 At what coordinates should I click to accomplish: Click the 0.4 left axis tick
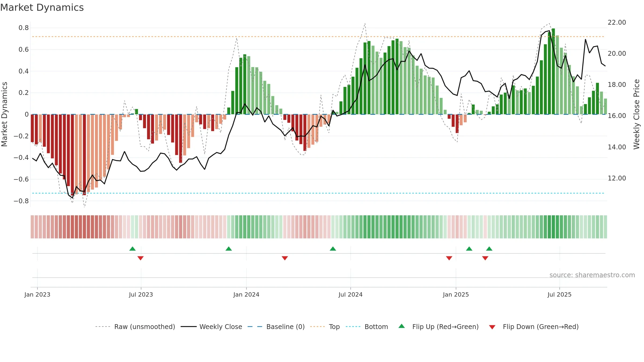click(x=24, y=71)
